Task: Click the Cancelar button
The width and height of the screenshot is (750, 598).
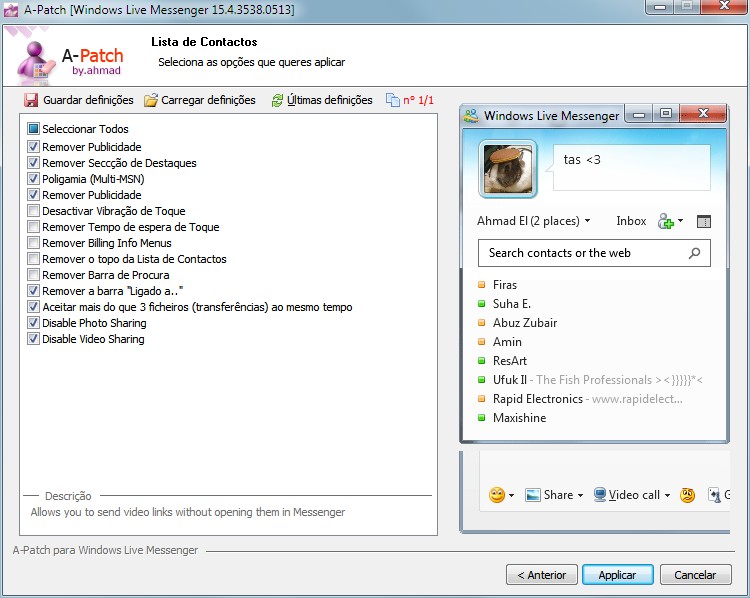Action: pos(695,575)
